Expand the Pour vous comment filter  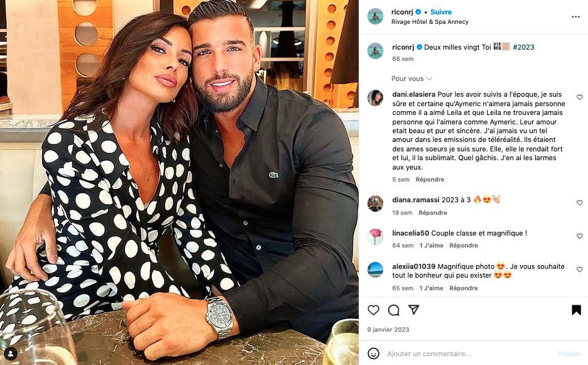tap(411, 79)
